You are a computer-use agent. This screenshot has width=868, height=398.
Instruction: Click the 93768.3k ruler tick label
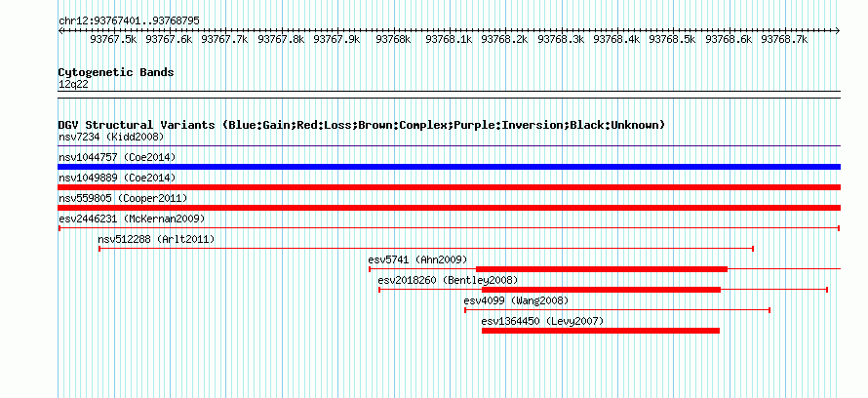(x=561, y=39)
